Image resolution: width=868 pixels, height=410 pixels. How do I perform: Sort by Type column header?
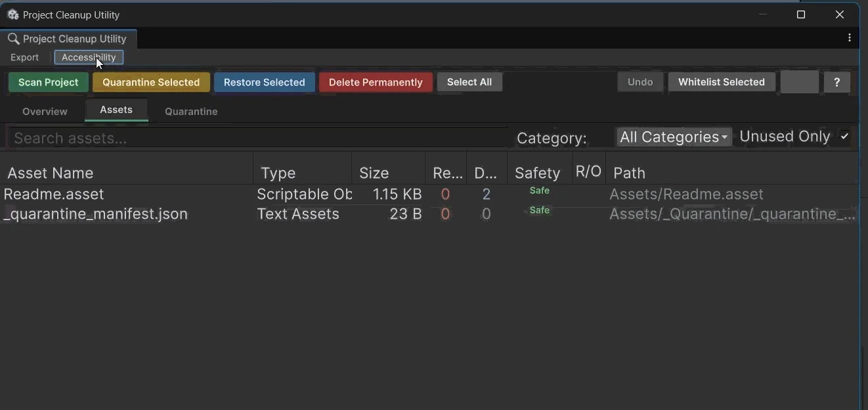(x=303, y=173)
